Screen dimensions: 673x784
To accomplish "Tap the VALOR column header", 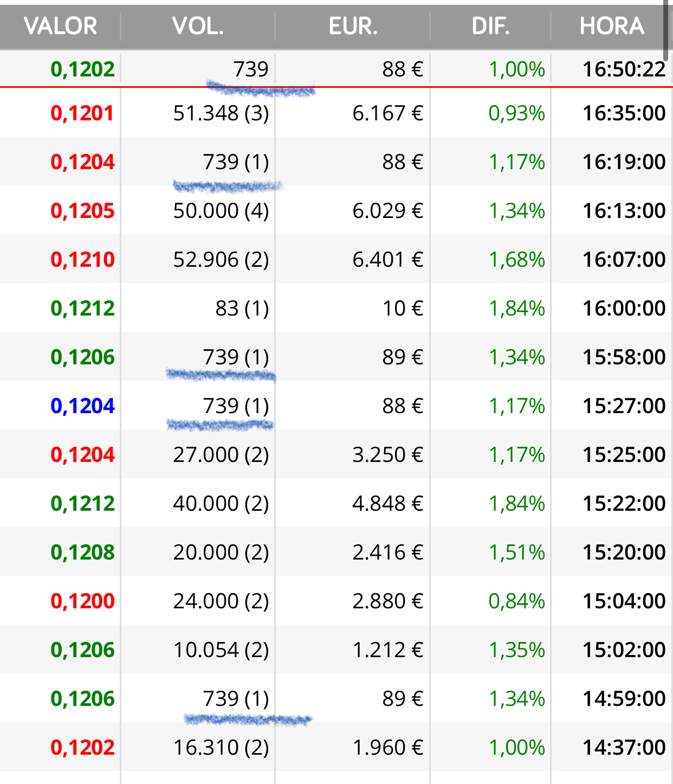I will click(61, 26).
